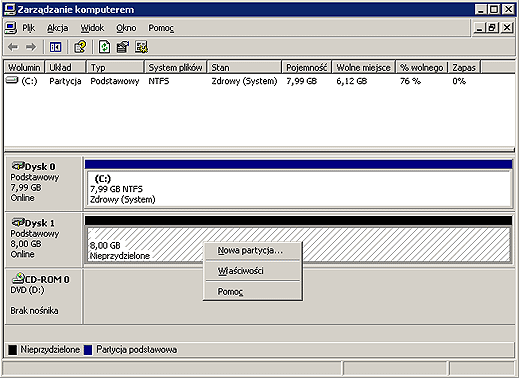This screenshot has height=378, width=519.
Task: Select Właściwości in the context menu
Action: pyautogui.click(x=240, y=271)
